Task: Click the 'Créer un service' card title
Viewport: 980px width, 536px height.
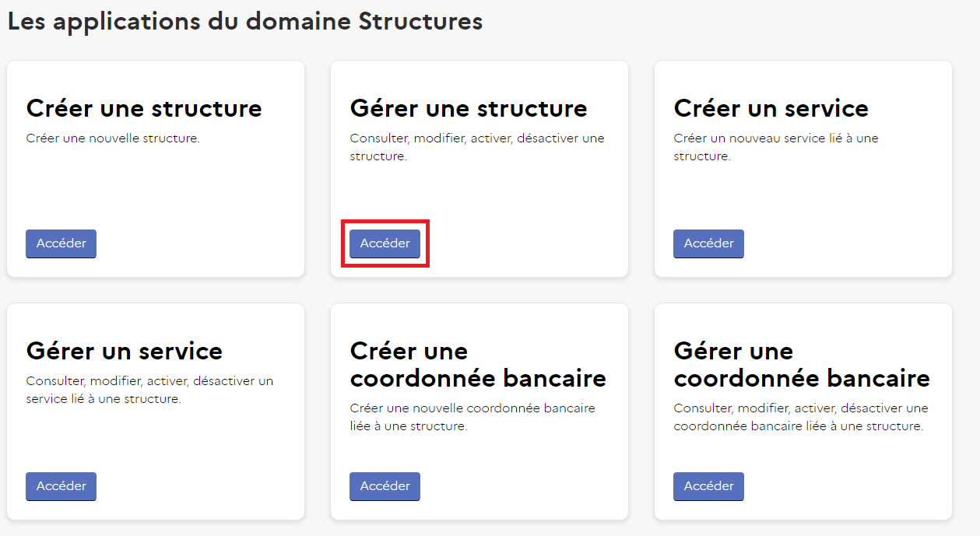Action: [x=771, y=108]
